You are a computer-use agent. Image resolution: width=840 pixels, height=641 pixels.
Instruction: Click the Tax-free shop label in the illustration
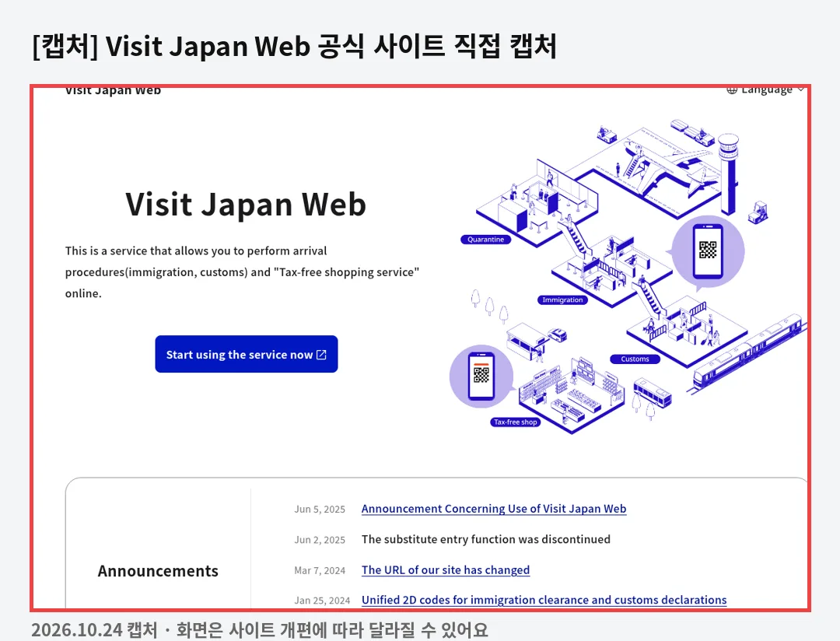(516, 422)
